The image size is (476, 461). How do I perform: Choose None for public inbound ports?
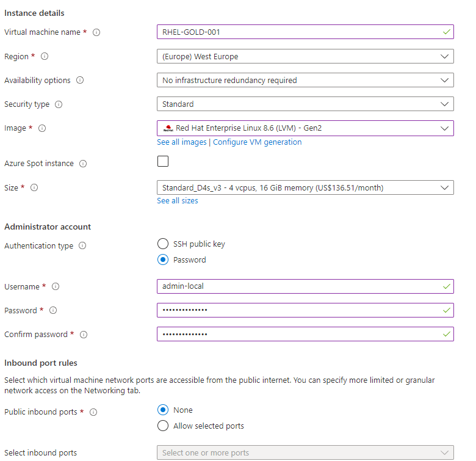[163, 410]
